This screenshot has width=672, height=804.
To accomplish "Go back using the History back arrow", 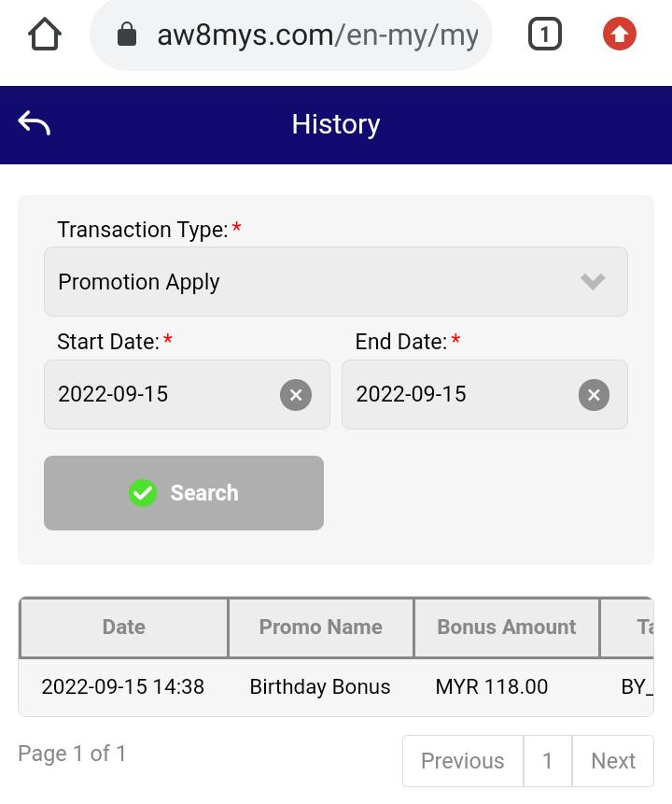I will (x=35, y=124).
